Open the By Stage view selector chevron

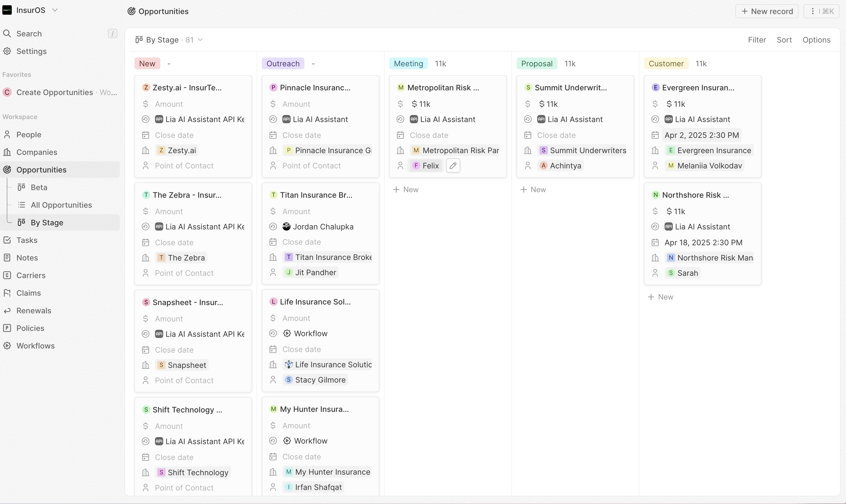click(200, 40)
